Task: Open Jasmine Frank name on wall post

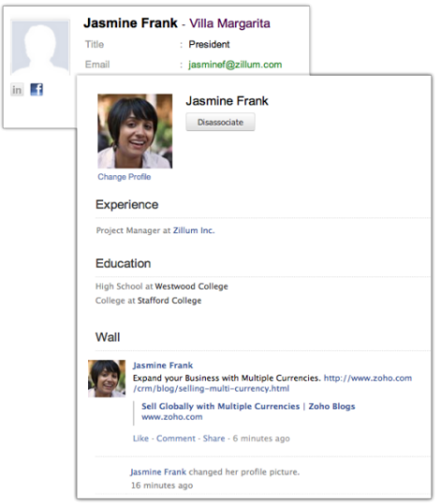Action: (163, 365)
